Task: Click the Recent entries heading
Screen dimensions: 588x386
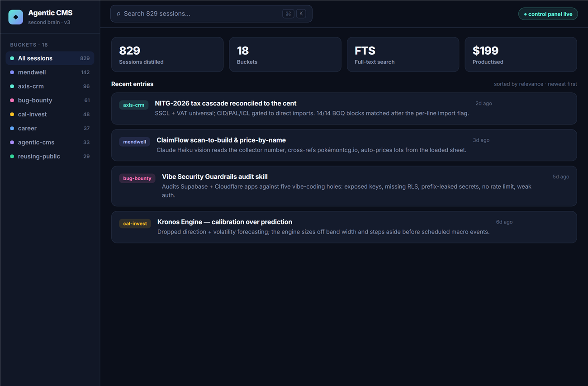Action: click(x=133, y=84)
